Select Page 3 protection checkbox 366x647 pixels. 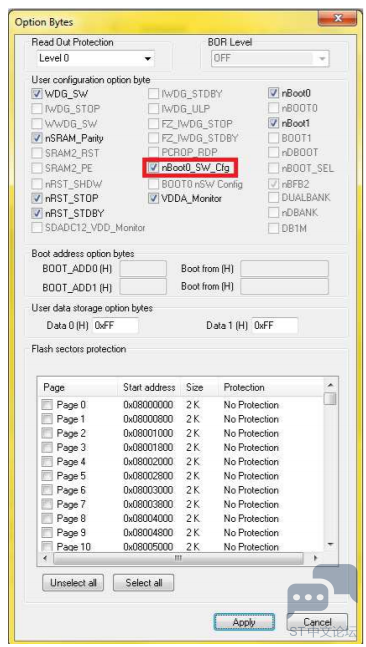47,447
